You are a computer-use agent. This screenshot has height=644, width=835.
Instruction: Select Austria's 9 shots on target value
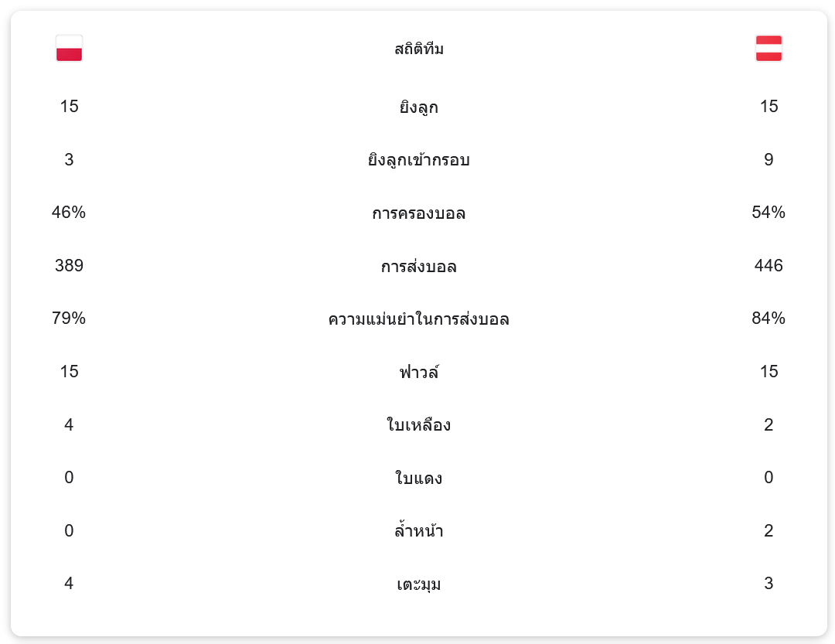click(769, 160)
